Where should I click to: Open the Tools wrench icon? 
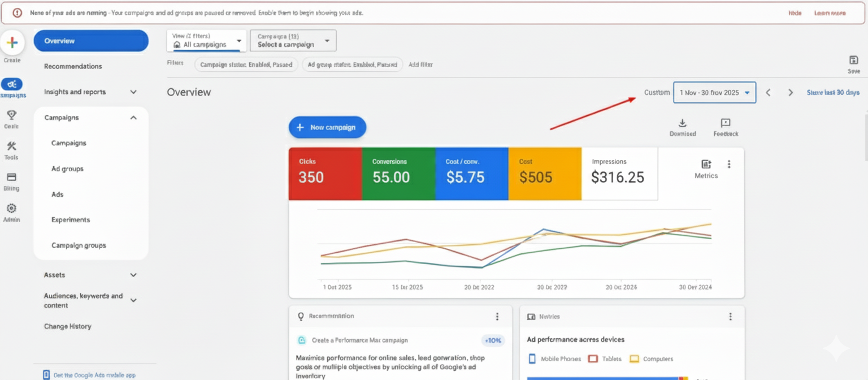pyautogui.click(x=11, y=146)
